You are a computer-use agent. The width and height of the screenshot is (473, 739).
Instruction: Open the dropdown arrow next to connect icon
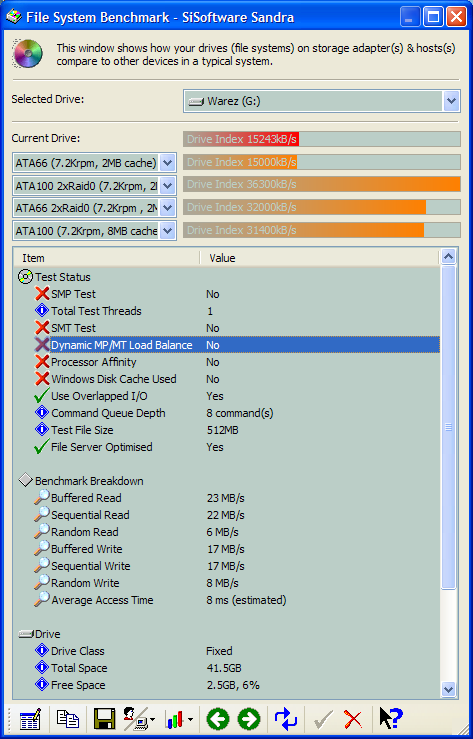click(x=153, y=720)
